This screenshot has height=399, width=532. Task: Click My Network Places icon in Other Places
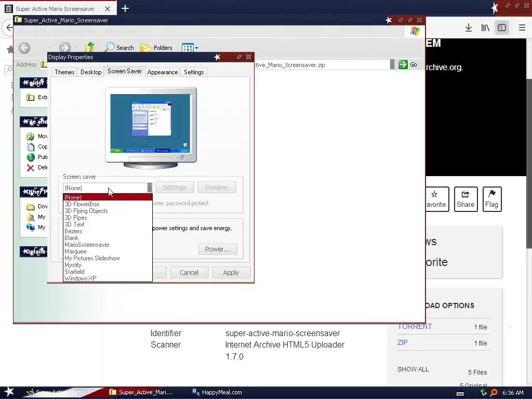(x=31, y=228)
